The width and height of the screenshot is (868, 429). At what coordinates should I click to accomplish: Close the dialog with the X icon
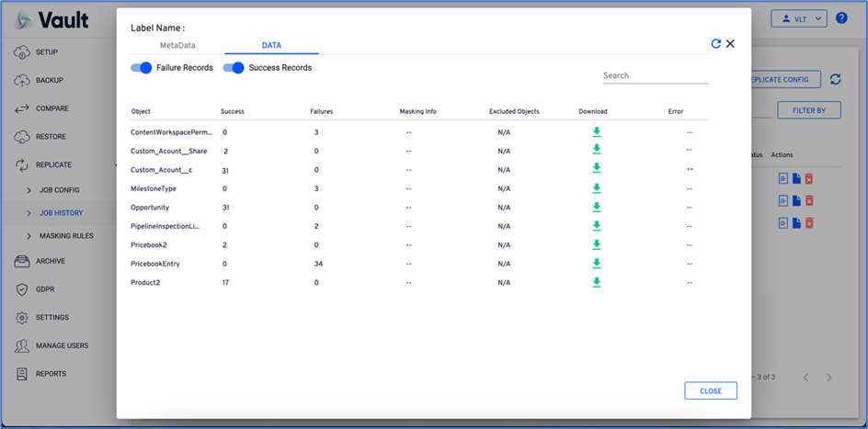pos(730,43)
